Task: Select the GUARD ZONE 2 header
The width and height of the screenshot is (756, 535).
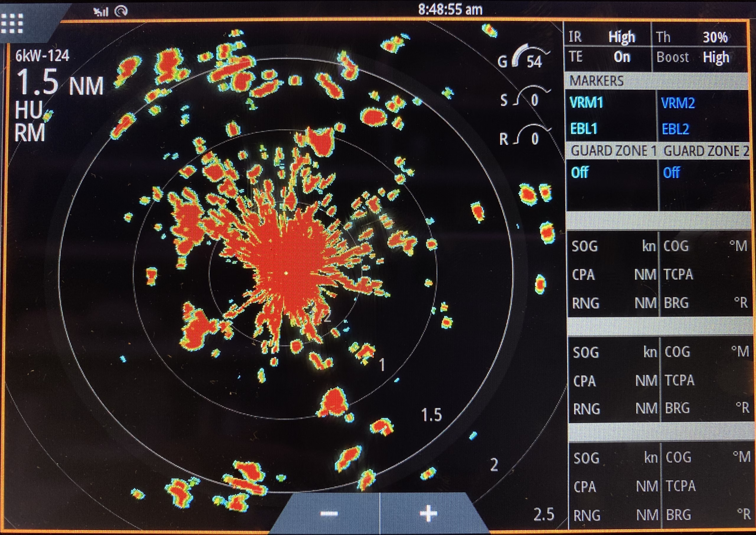Action: [706, 151]
